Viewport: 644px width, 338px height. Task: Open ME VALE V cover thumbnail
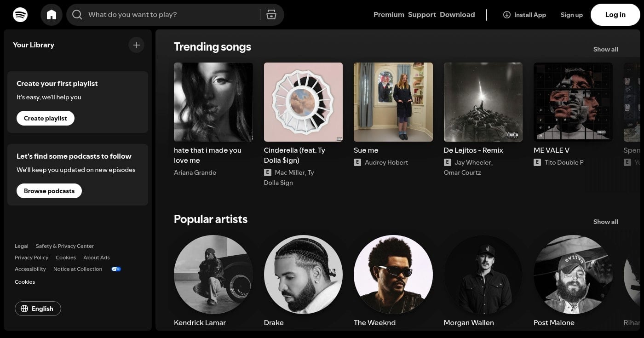pos(573,102)
